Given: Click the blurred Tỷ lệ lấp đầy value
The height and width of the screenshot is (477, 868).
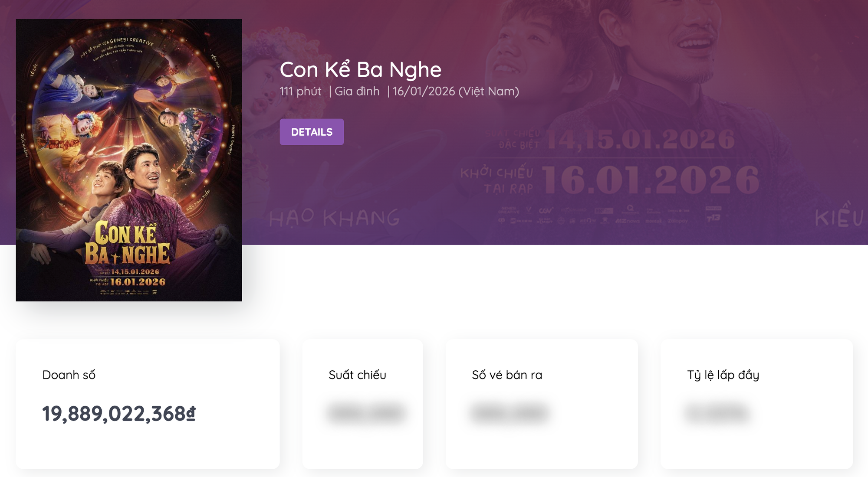Looking at the screenshot, I should pos(717,413).
